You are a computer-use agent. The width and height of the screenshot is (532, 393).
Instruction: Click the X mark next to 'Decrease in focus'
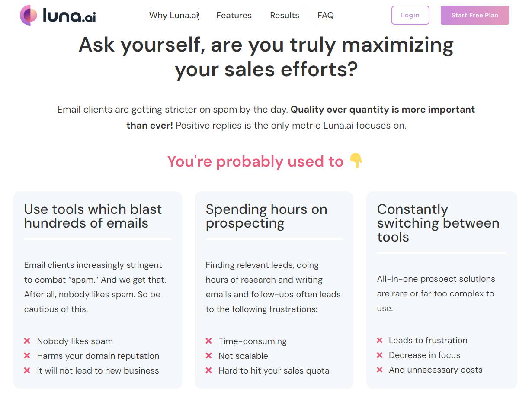point(380,355)
